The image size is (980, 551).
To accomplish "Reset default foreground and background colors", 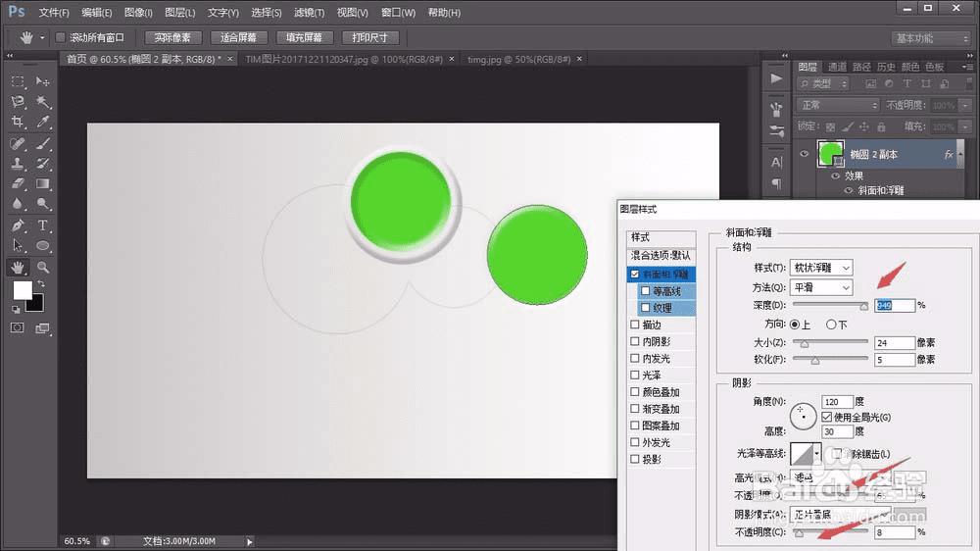I will 16,310.
